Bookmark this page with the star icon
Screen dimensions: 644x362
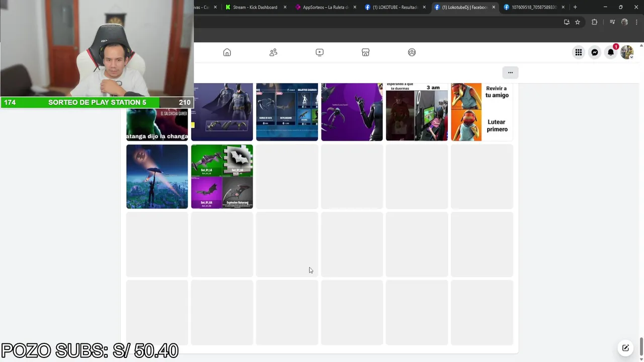pyautogui.click(x=578, y=22)
